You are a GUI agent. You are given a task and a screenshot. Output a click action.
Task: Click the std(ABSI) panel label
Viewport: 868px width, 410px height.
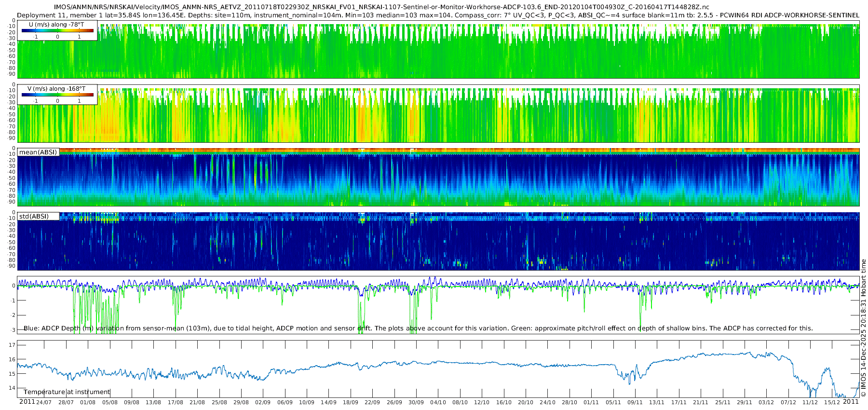pos(34,217)
